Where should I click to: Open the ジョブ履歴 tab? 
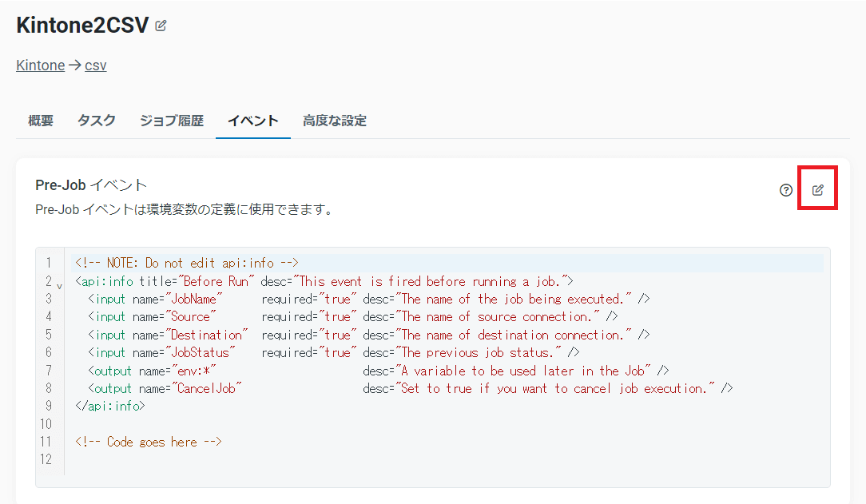tap(172, 121)
